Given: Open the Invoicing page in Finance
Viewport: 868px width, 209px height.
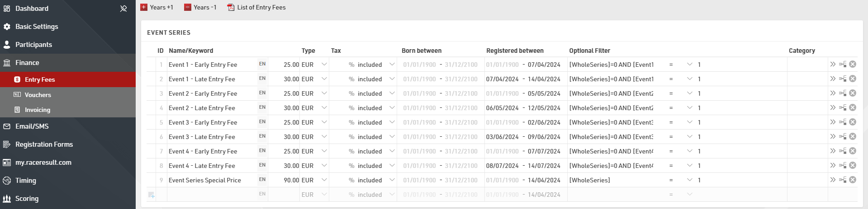Looking at the screenshot, I should pos(37,110).
